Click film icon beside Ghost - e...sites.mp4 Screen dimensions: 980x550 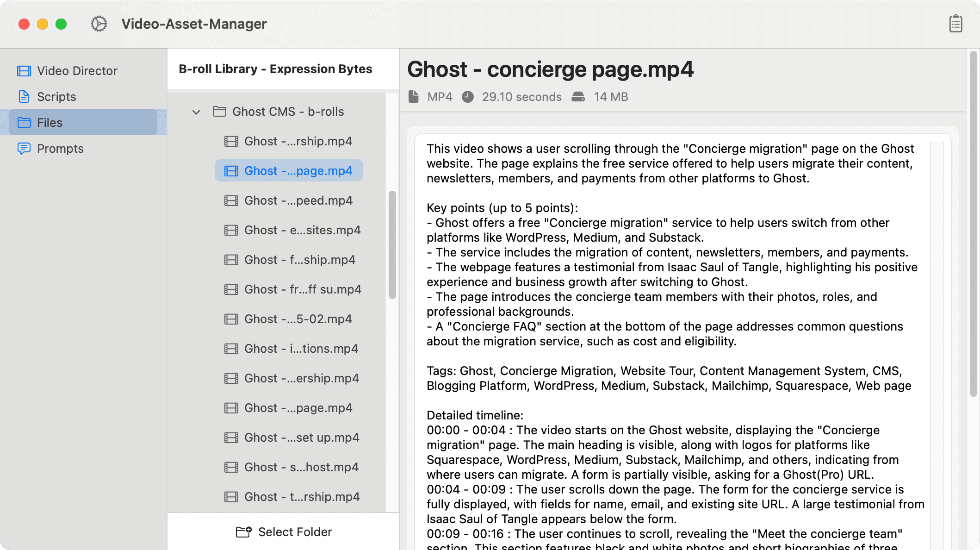[231, 230]
